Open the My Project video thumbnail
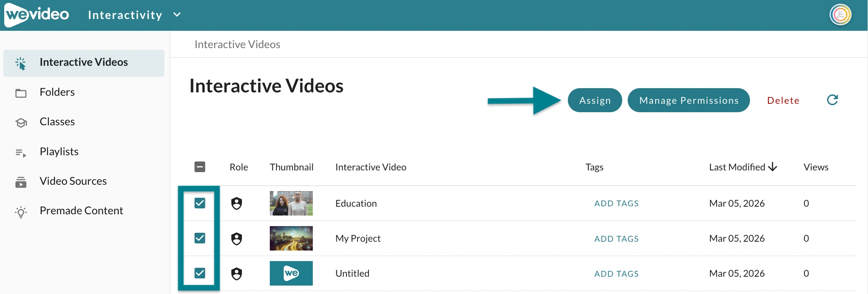 tap(291, 238)
